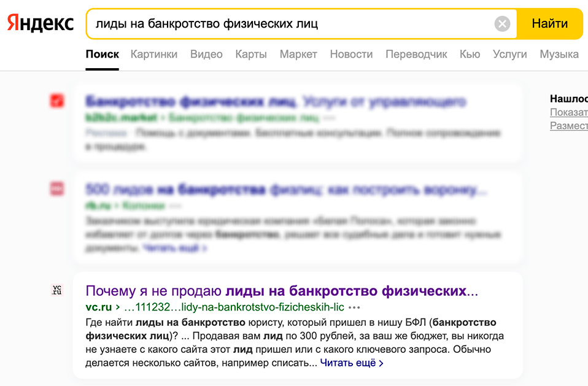Go to the Кью tab

pyautogui.click(x=470, y=55)
